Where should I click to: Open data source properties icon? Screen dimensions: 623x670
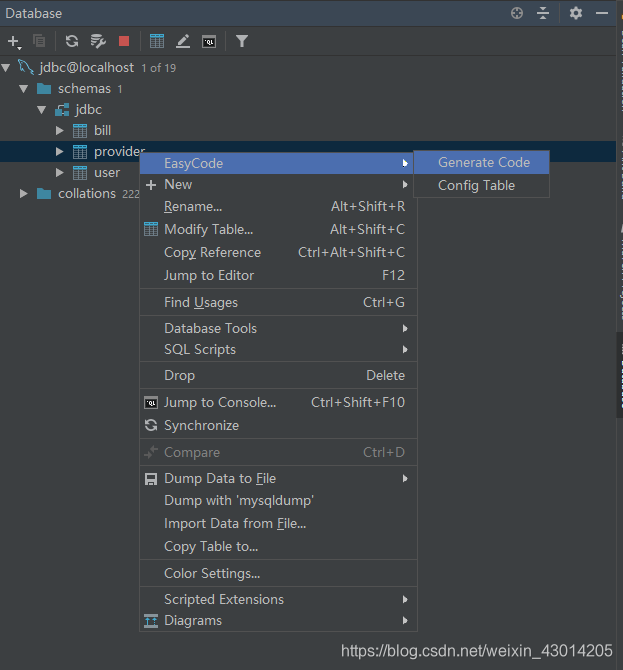[98, 41]
